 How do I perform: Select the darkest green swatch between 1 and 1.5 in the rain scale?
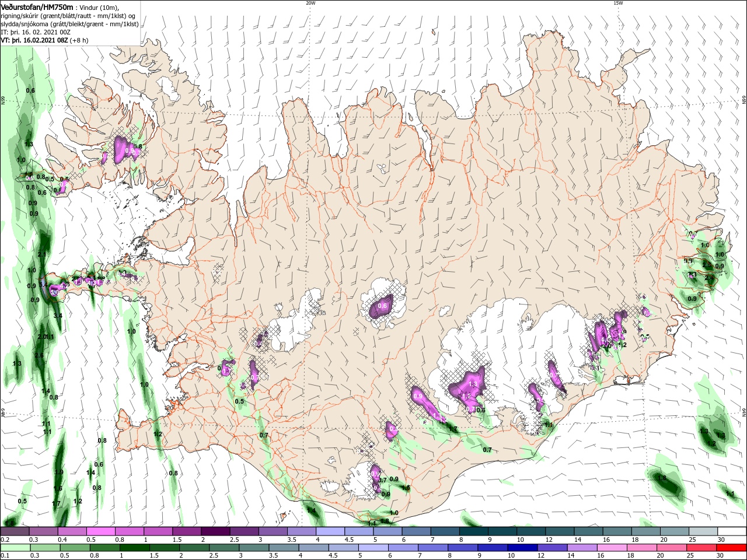point(136,548)
